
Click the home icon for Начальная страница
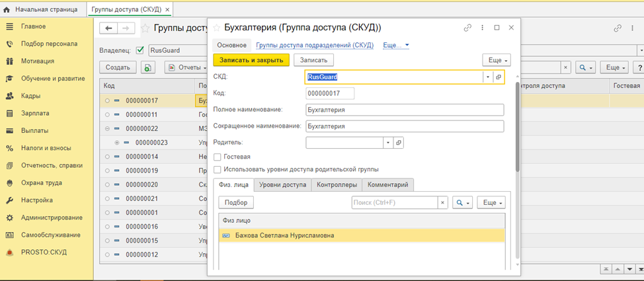(7, 10)
